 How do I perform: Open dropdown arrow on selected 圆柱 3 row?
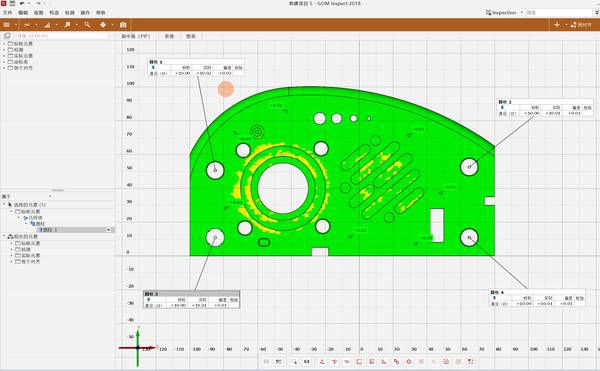[108, 230]
